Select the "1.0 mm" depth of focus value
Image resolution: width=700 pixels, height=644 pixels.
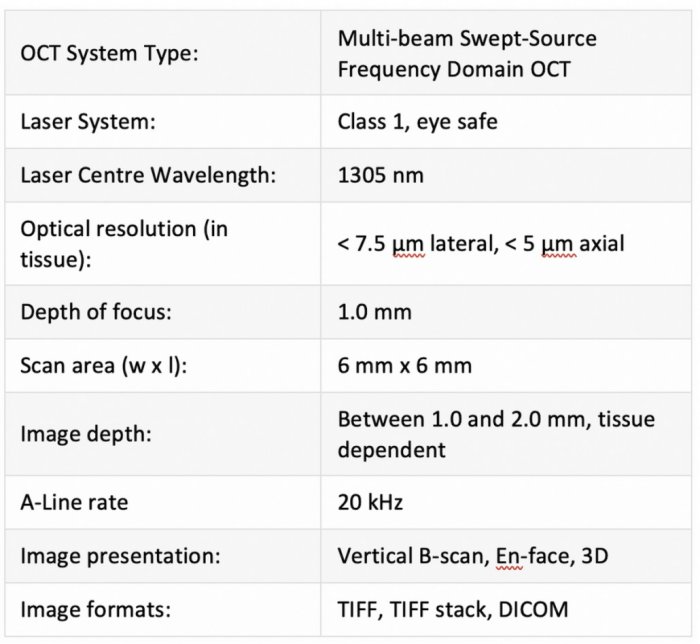(x=374, y=311)
